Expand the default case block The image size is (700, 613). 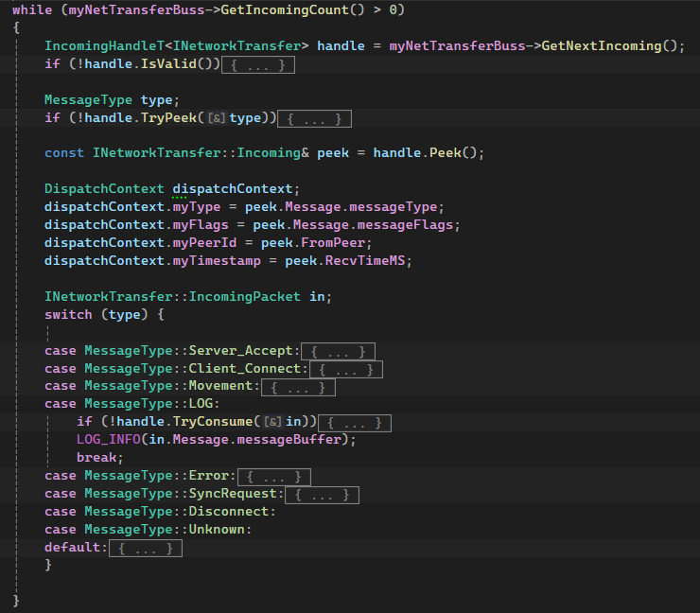click(x=143, y=548)
